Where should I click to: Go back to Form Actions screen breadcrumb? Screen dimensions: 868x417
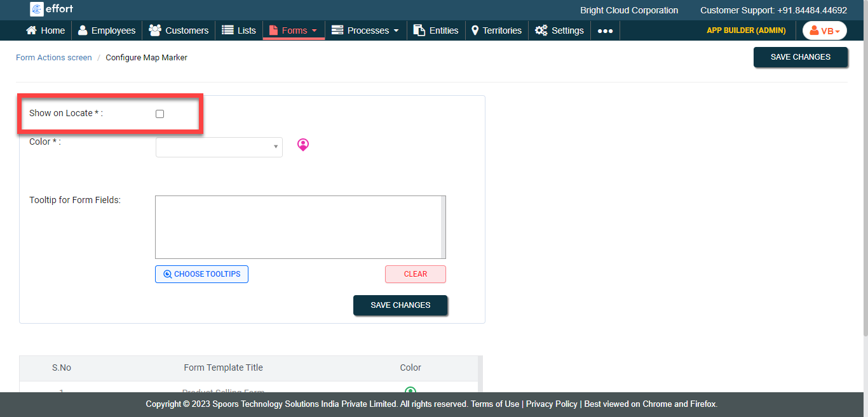coord(54,58)
